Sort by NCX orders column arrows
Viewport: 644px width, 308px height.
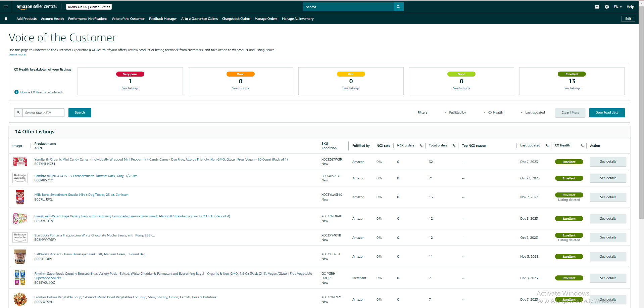tap(421, 145)
